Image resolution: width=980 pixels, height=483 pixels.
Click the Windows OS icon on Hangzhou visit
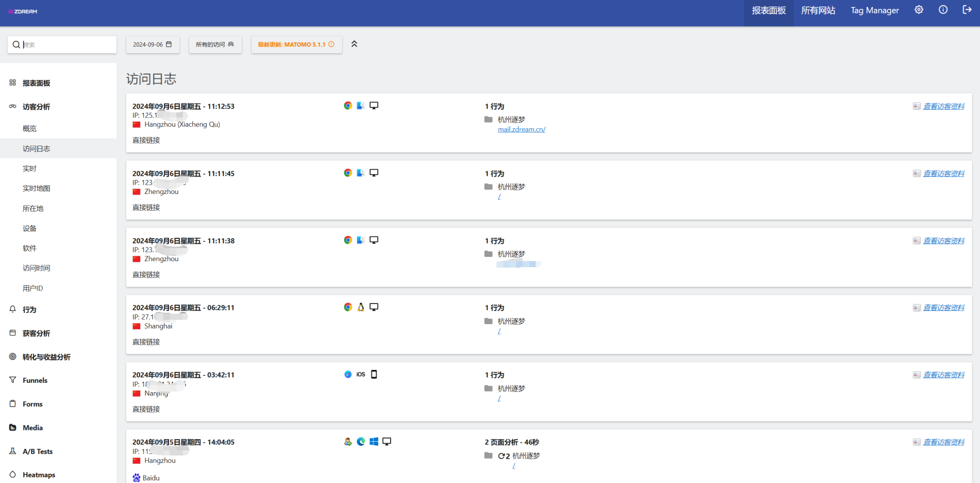(374, 442)
